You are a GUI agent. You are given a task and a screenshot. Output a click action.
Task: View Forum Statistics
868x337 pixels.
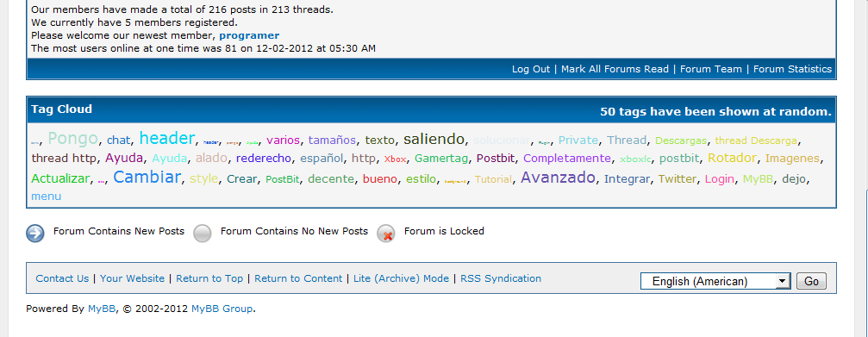792,69
